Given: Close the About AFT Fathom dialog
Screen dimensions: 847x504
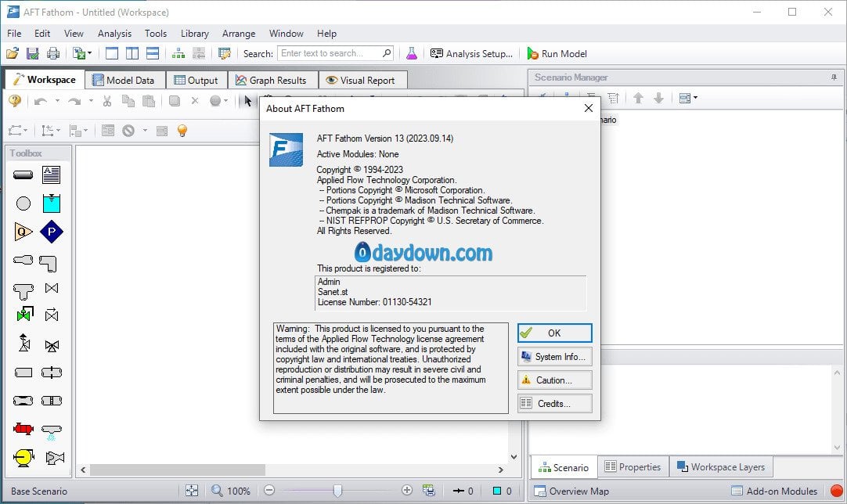Looking at the screenshot, I should pos(589,108).
